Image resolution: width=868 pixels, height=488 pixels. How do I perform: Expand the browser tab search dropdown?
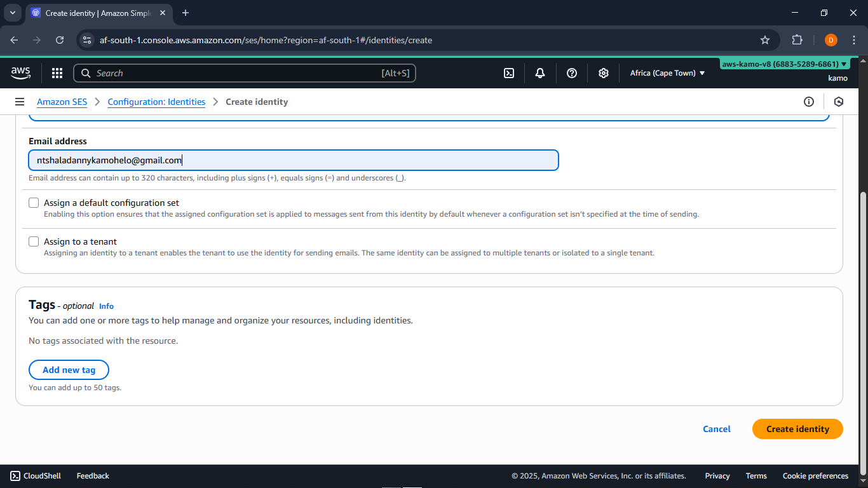click(x=12, y=13)
